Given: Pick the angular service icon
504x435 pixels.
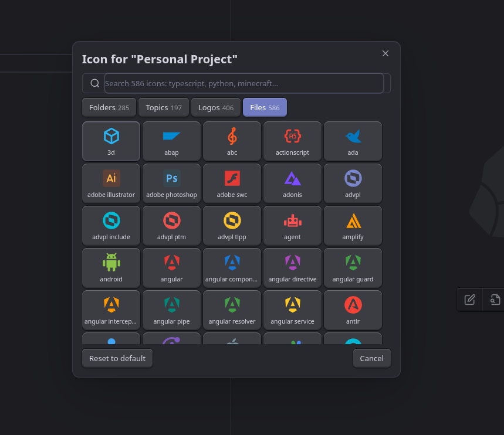Looking at the screenshot, I should click(x=293, y=310).
